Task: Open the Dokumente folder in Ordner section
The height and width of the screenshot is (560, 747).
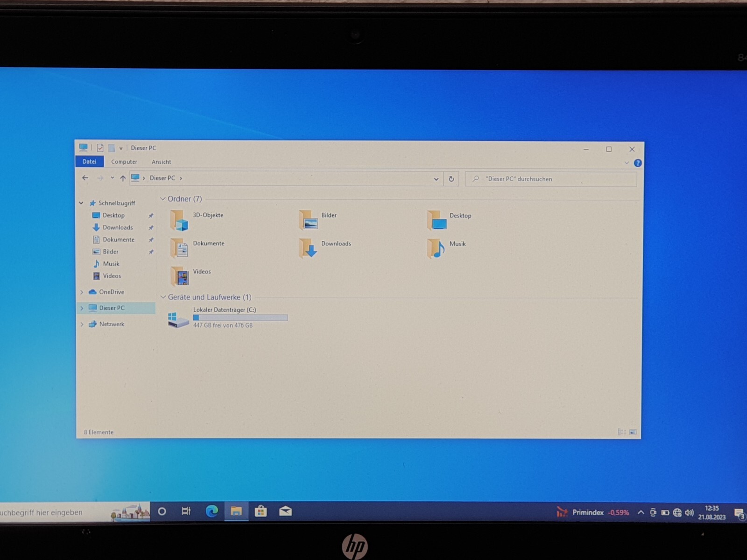Action: pyautogui.click(x=179, y=248)
